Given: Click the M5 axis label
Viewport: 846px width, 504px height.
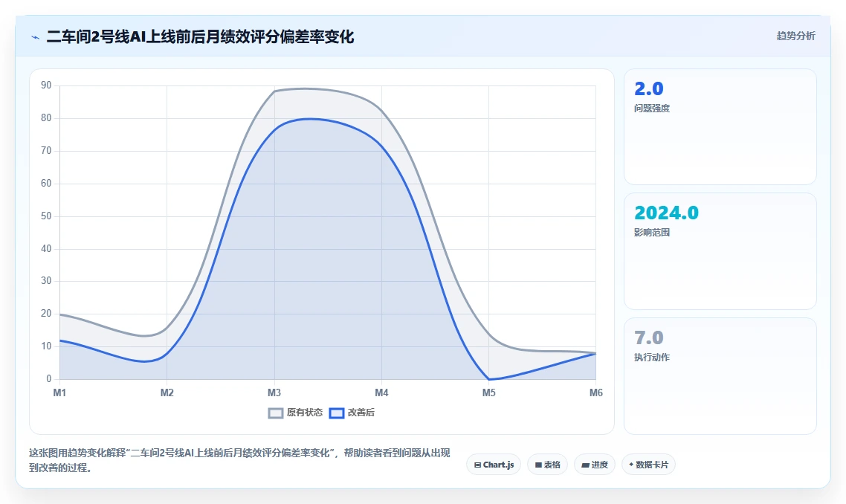Looking at the screenshot, I should (x=489, y=392).
